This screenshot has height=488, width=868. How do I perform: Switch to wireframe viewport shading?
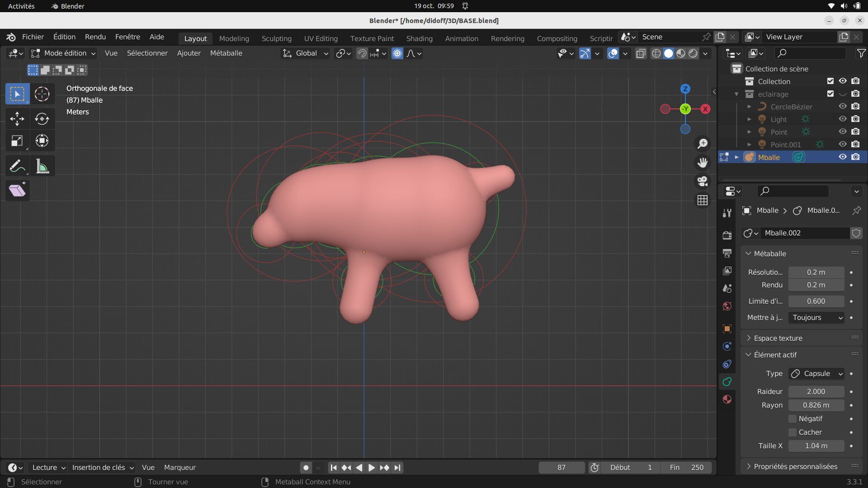[656, 53]
